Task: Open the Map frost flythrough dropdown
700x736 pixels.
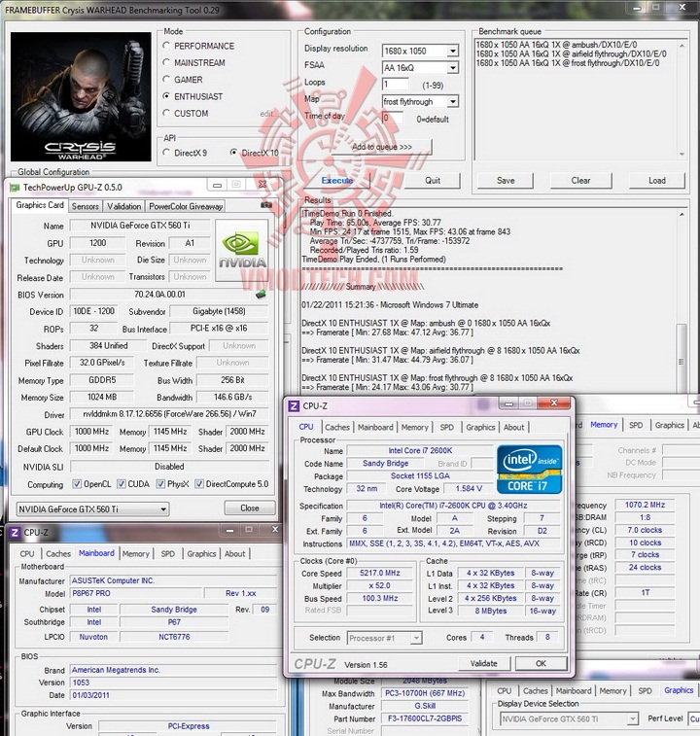Action: 453,102
